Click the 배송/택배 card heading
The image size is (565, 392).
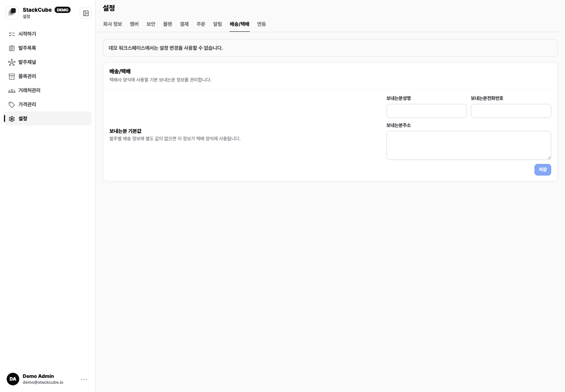pos(120,71)
